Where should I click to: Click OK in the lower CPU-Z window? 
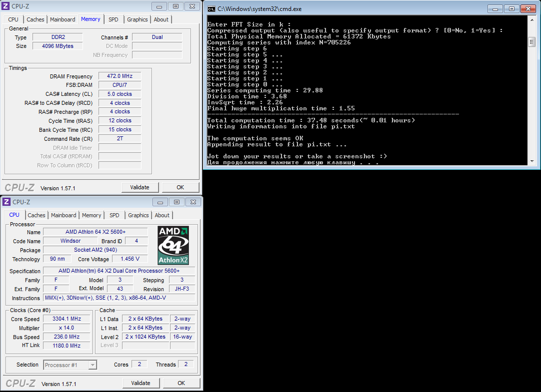coord(181,383)
